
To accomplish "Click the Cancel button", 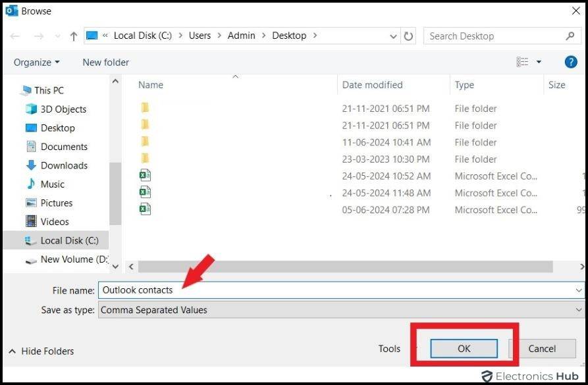I will (x=542, y=349).
